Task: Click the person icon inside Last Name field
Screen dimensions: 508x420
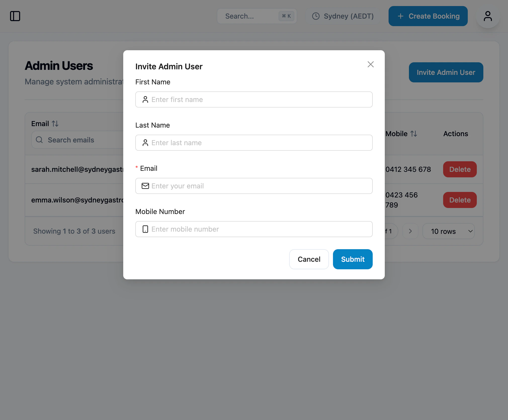Action: pos(146,143)
